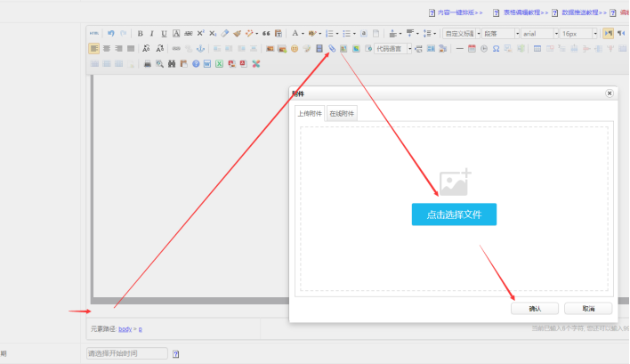Toggle left-to-right text direction
The height and width of the screenshot is (364, 630).
click(608, 33)
